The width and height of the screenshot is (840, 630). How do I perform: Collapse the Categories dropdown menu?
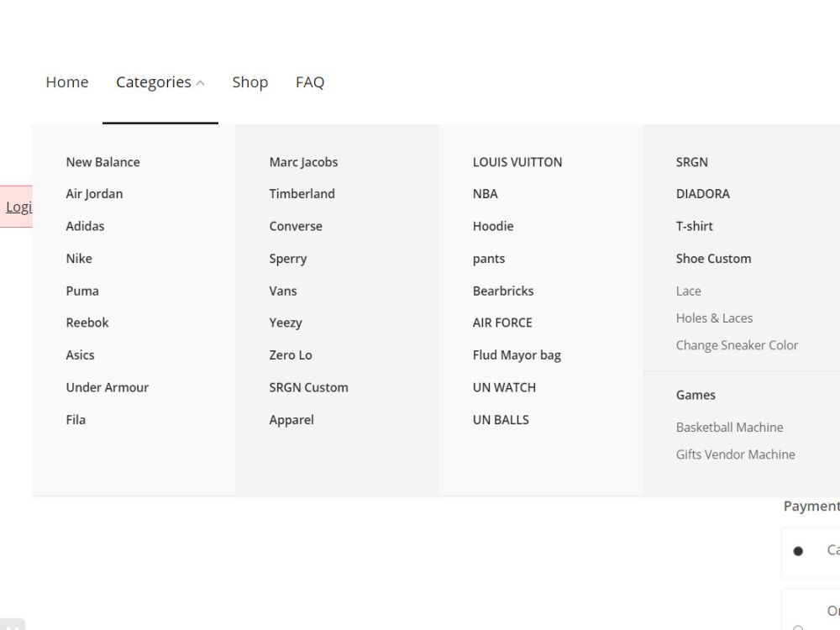click(x=160, y=82)
